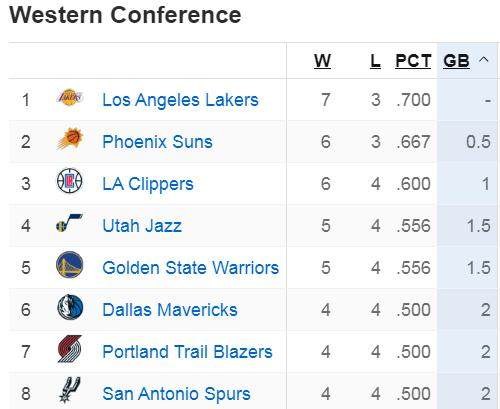Click the Utah Jazz logo
Viewport: 500px width, 409px height.
69,223
